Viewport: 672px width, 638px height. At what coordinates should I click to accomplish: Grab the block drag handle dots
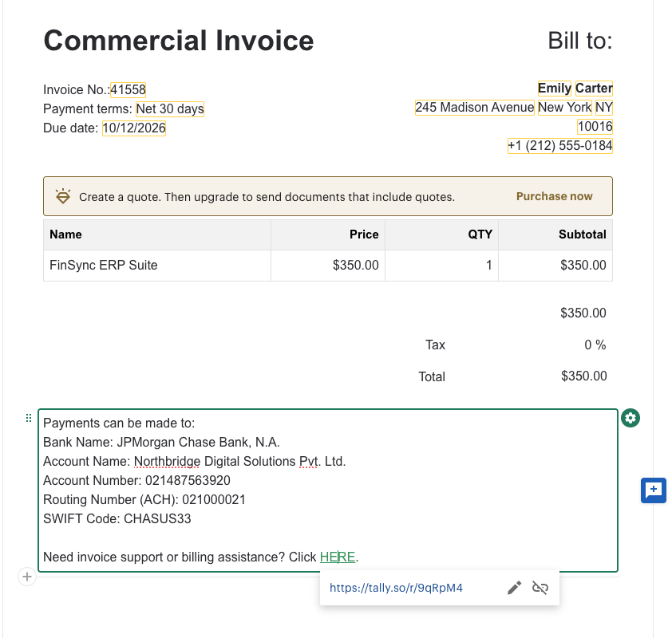[29, 418]
